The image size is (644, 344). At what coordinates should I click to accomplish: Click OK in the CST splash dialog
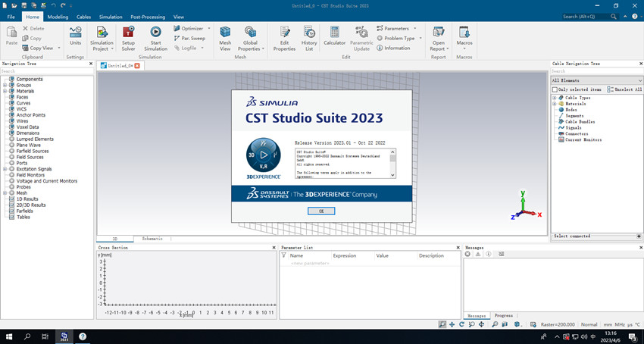click(x=321, y=211)
